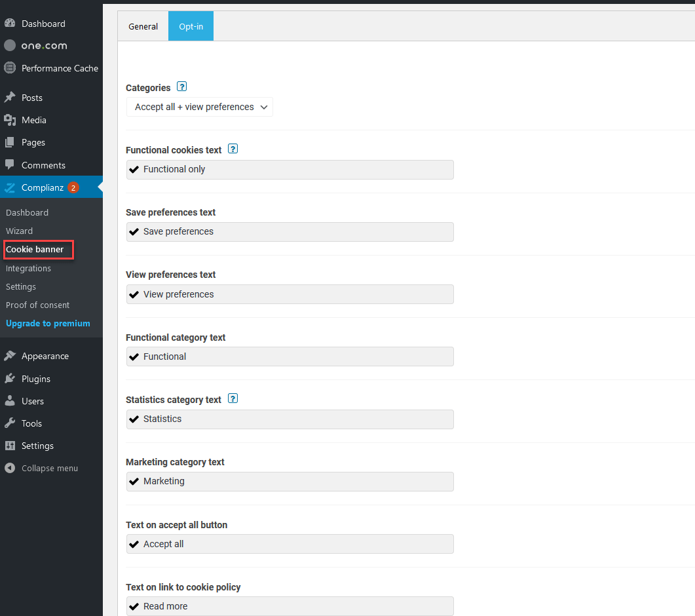The image size is (695, 616).
Task: Click checkmark icon in Accept all field
Action: click(x=134, y=544)
